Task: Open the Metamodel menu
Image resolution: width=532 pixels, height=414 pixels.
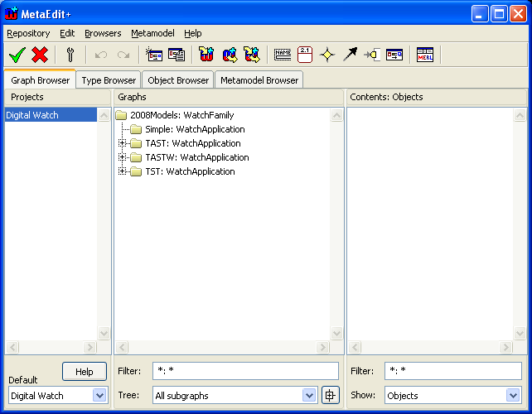Action: point(152,33)
